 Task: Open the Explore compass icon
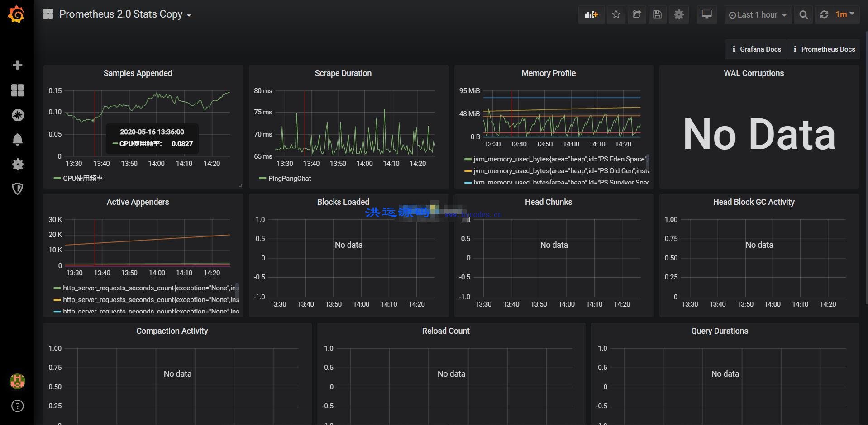17,115
